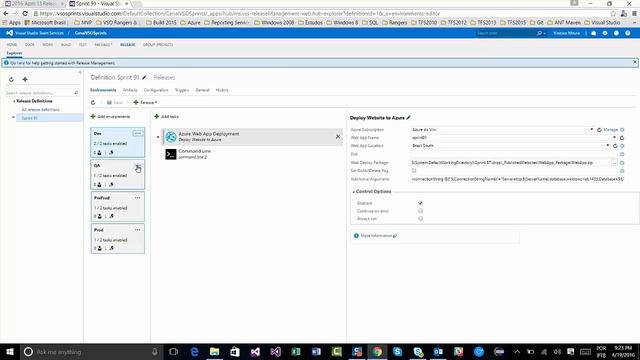Screen dimensions: 640x360
Task: Open the Prod environment ellipsis menu
Action: tap(138, 230)
